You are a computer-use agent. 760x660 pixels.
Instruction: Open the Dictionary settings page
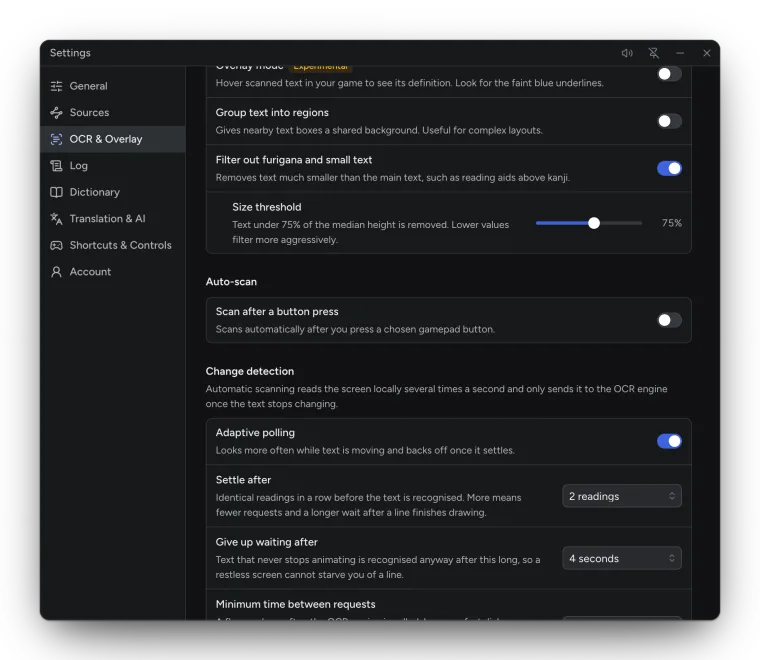tap(112, 192)
